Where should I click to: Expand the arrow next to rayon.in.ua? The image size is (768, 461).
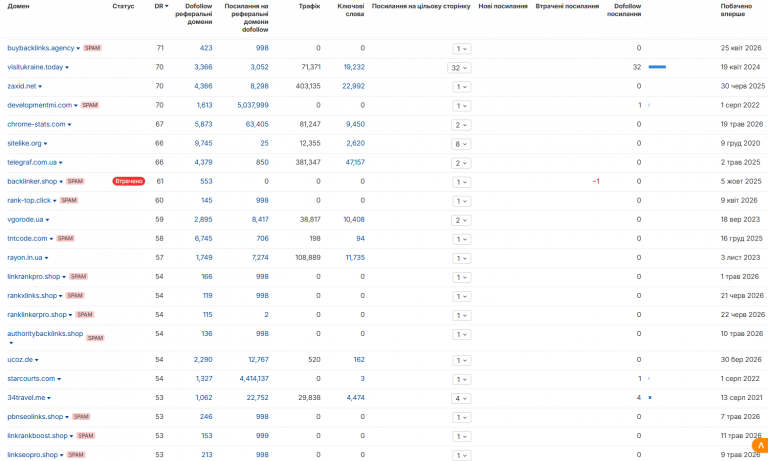47,258
